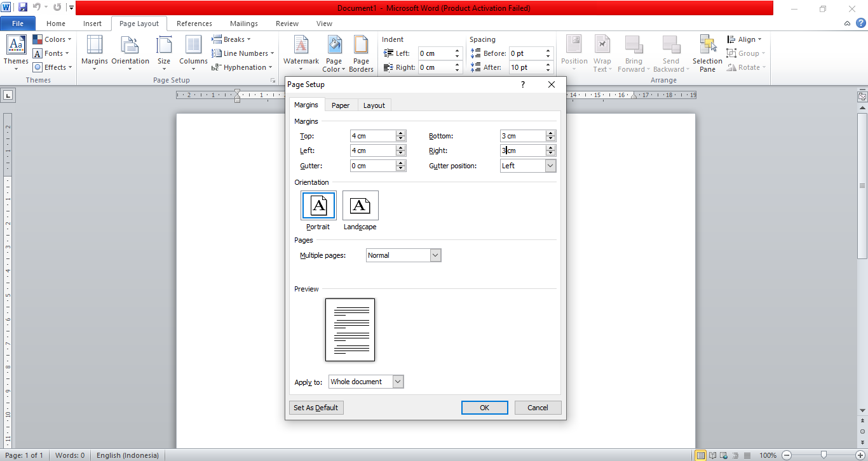Confirm settings with OK
The width and height of the screenshot is (868, 461).
(x=484, y=407)
